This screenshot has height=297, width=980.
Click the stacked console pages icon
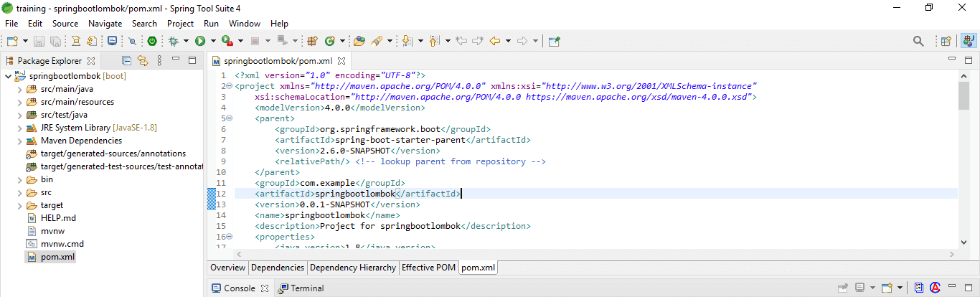[918, 288]
